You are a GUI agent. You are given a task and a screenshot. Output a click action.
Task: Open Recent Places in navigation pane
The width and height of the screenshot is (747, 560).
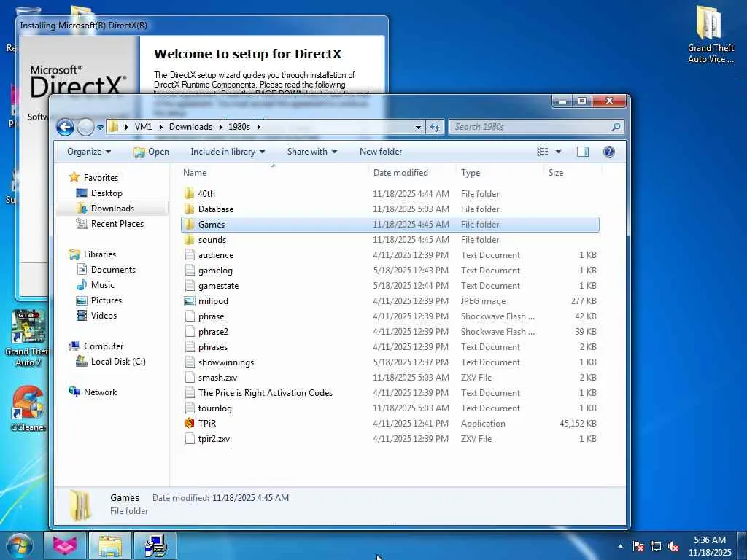tap(117, 223)
